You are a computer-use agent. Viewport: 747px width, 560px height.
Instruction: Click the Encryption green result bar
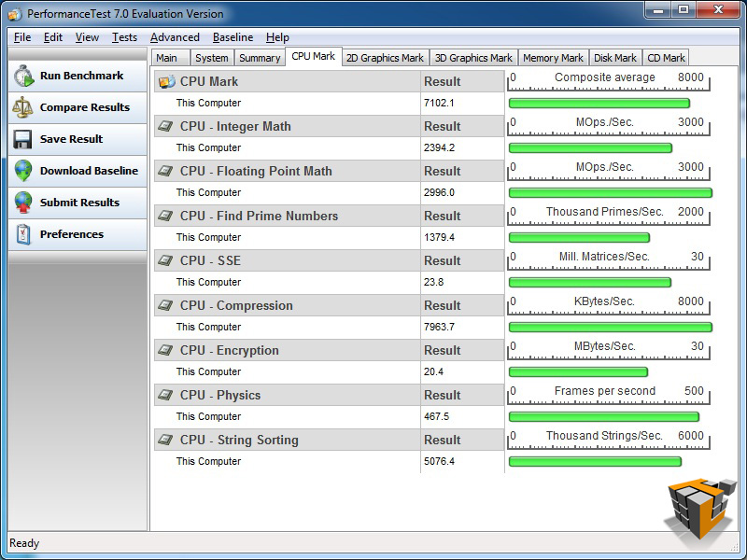tap(578, 371)
